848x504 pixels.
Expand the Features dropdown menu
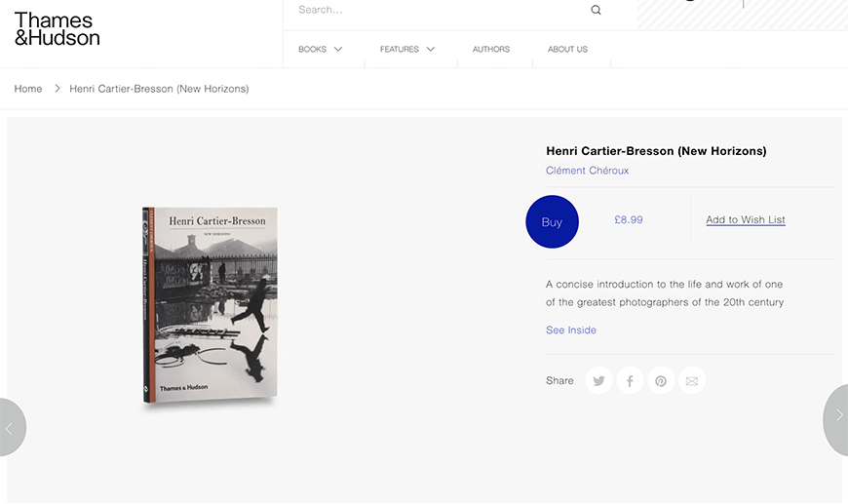407,49
